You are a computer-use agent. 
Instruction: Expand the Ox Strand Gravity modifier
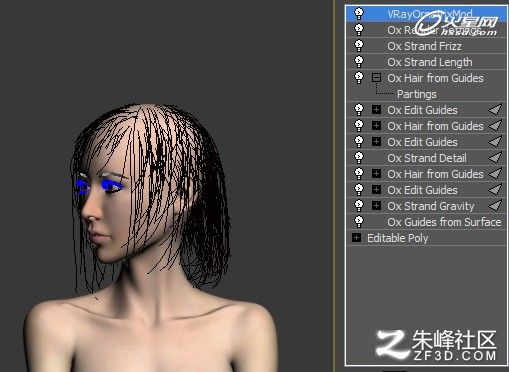pos(376,206)
